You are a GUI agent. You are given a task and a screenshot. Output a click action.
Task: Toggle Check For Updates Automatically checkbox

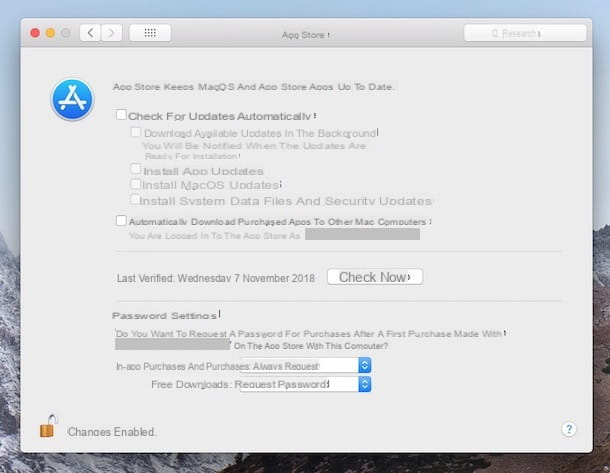click(121, 115)
